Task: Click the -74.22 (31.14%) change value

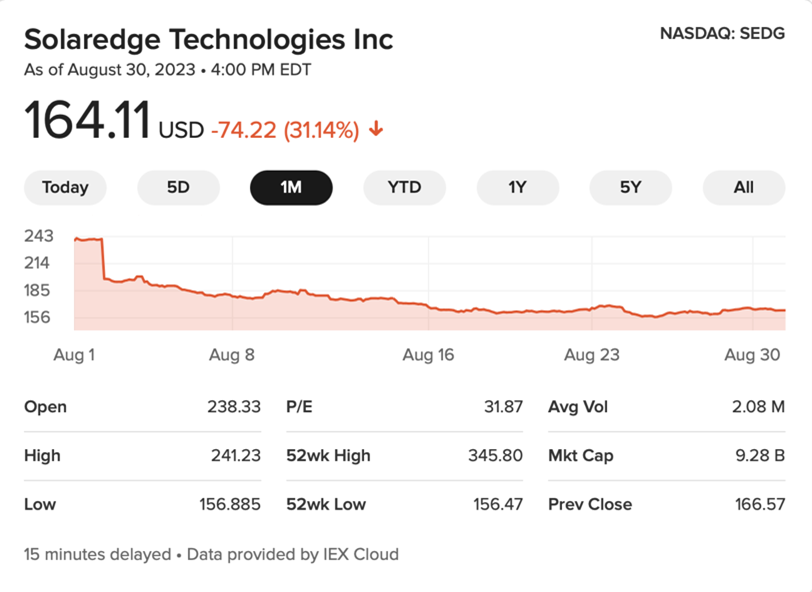Action: click(285, 130)
